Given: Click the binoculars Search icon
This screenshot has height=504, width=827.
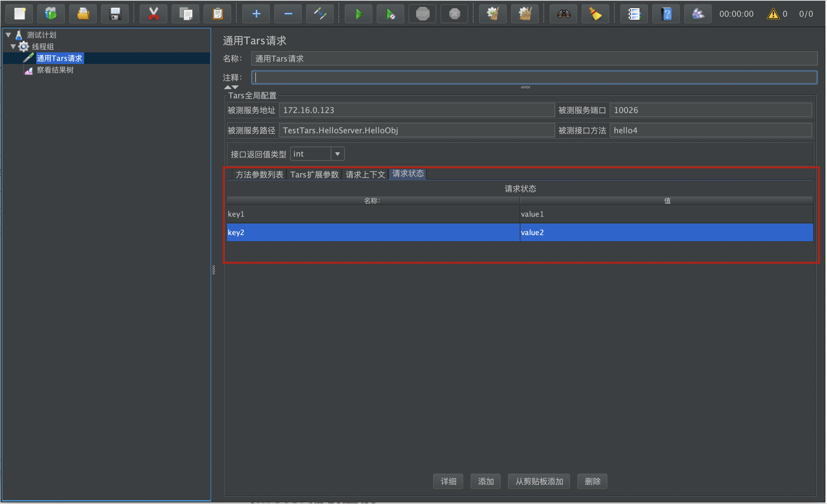Looking at the screenshot, I should (563, 14).
